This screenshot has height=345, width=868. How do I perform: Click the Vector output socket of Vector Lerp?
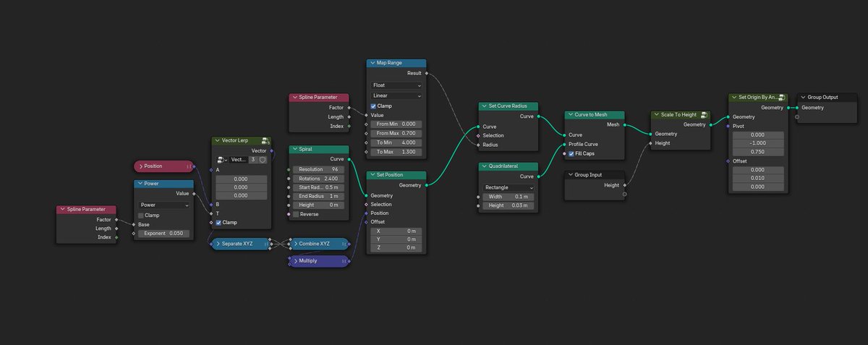(271, 150)
